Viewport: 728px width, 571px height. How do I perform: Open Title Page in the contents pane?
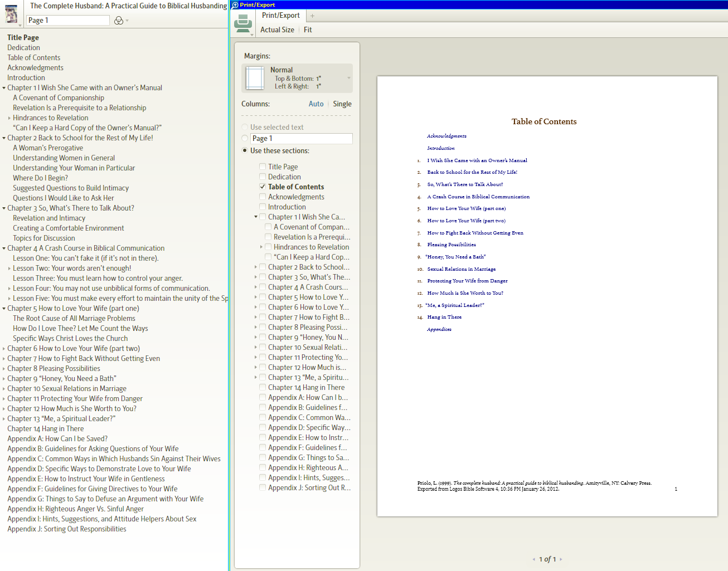(x=23, y=38)
